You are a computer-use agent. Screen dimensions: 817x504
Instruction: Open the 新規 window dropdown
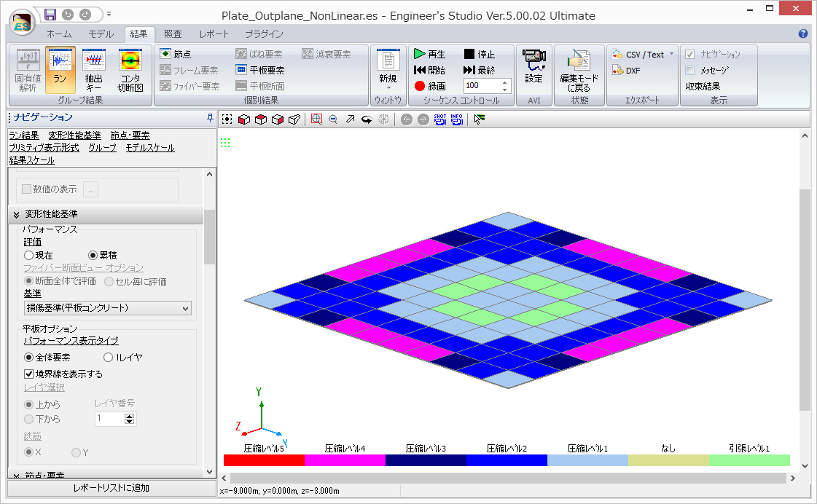[388, 71]
